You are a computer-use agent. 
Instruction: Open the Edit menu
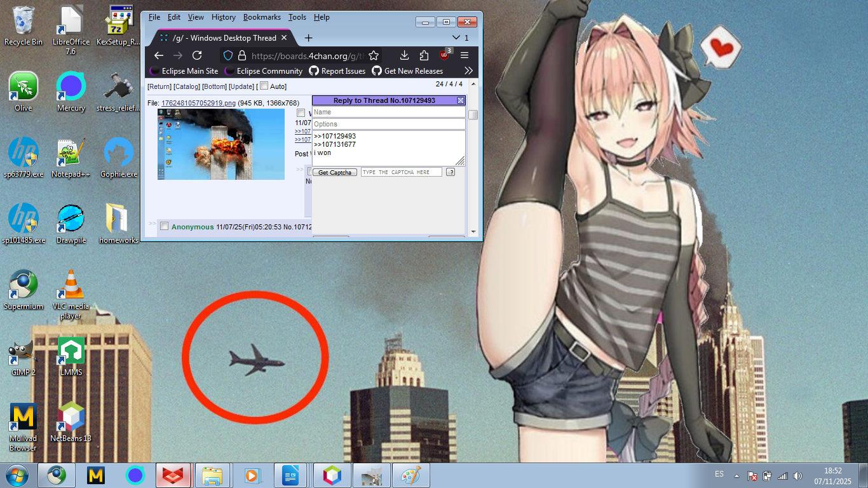(174, 17)
